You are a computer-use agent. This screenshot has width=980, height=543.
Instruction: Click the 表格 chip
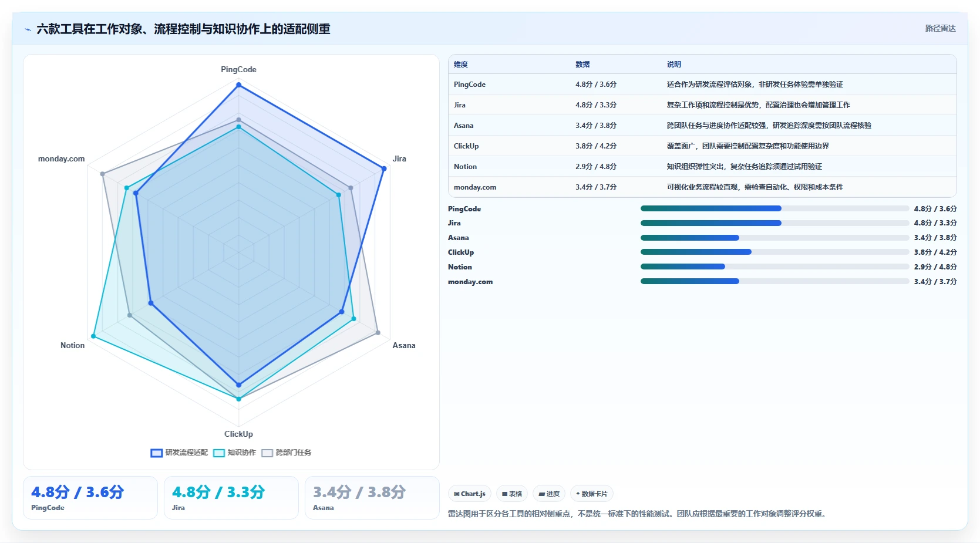(512, 494)
